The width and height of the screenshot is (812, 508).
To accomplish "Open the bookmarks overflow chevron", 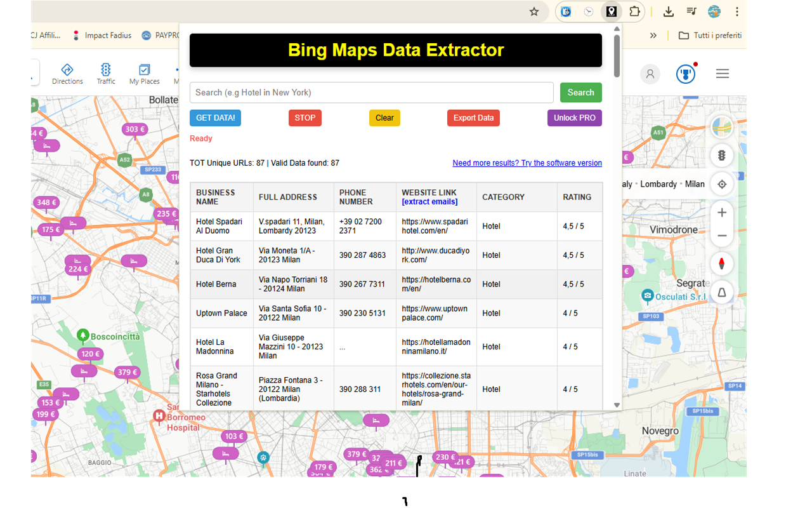I will pos(653,36).
